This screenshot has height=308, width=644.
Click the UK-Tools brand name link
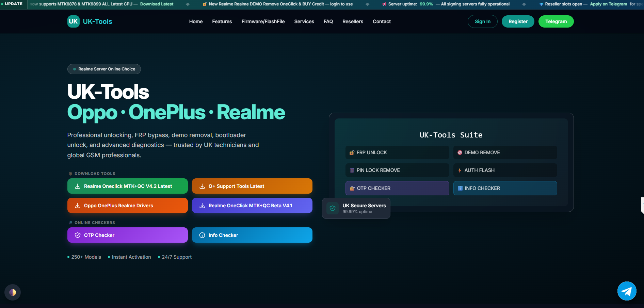tap(97, 21)
